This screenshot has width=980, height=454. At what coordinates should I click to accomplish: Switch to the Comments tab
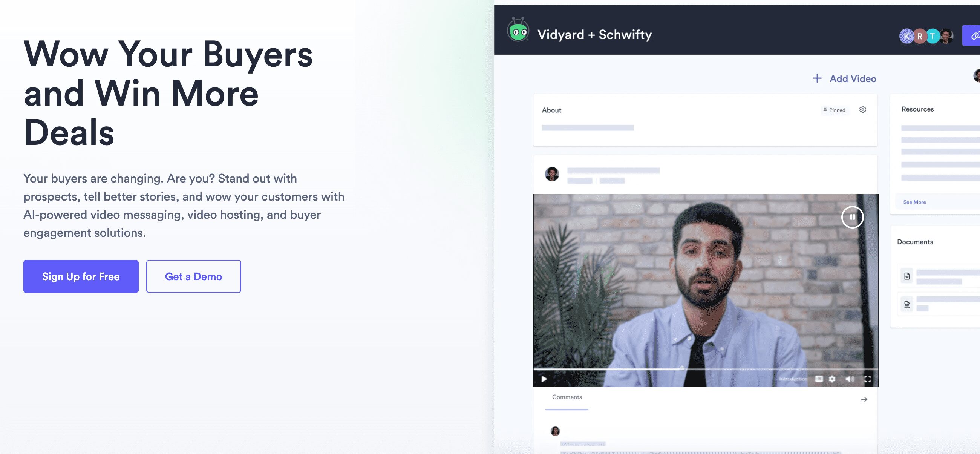point(567,397)
